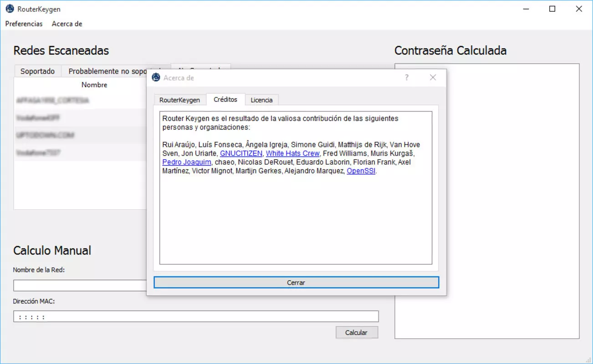Click the Calcular button
The image size is (593, 364).
pyautogui.click(x=357, y=333)
